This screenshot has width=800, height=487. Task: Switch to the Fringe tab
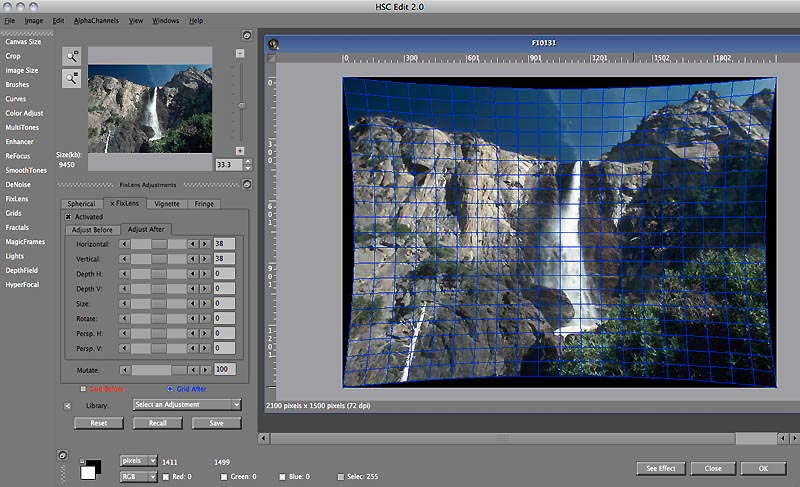tap(204, 203)
